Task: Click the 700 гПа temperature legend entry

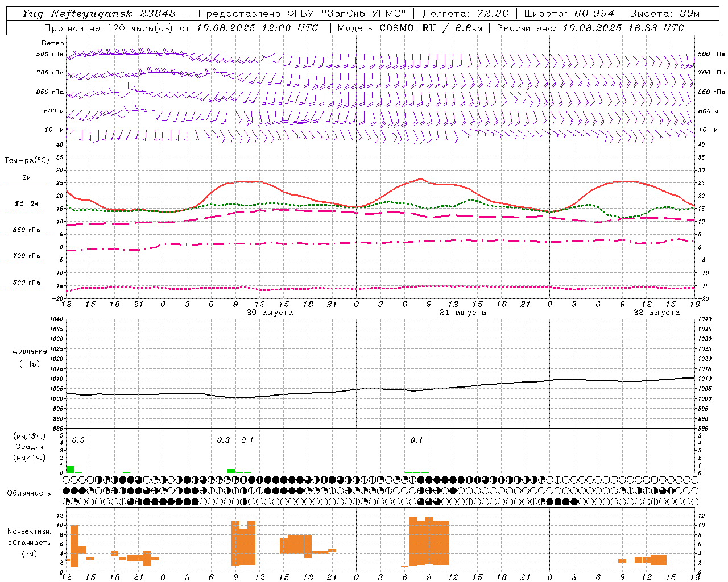Action: tap(27, 256)
